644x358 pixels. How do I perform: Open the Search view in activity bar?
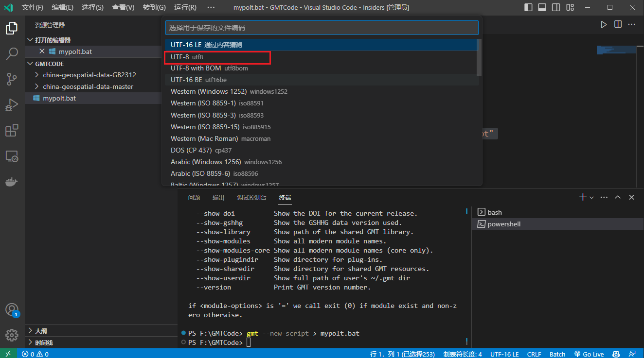point(12,54)
